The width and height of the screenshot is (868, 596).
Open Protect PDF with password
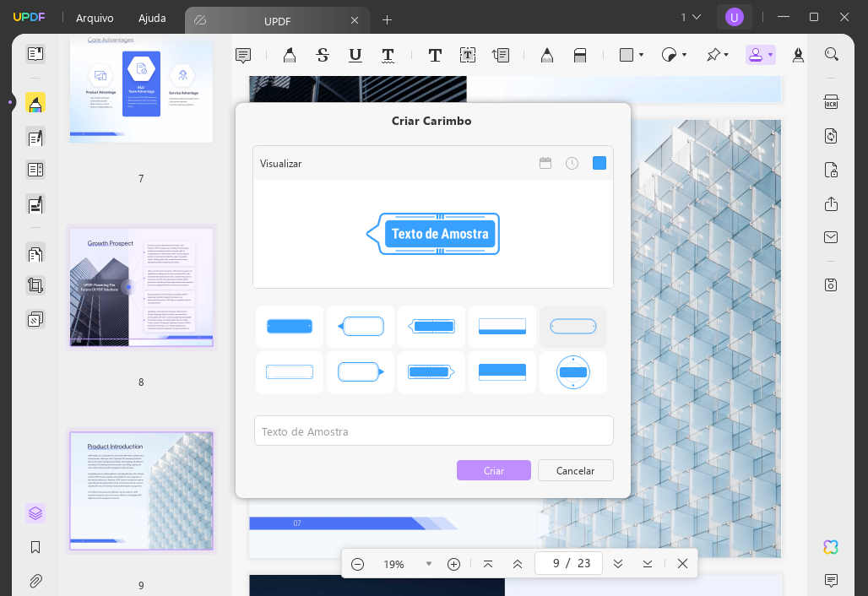point(831,170)
